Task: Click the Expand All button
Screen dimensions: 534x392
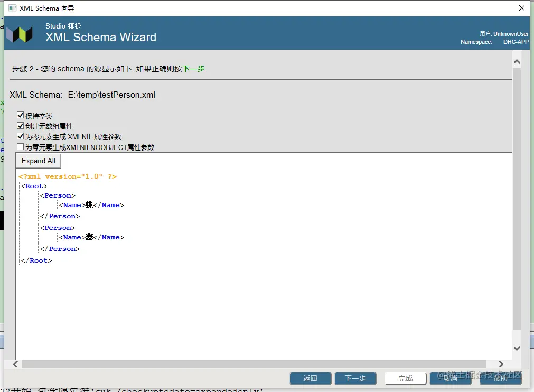Action: click(39, 161)
